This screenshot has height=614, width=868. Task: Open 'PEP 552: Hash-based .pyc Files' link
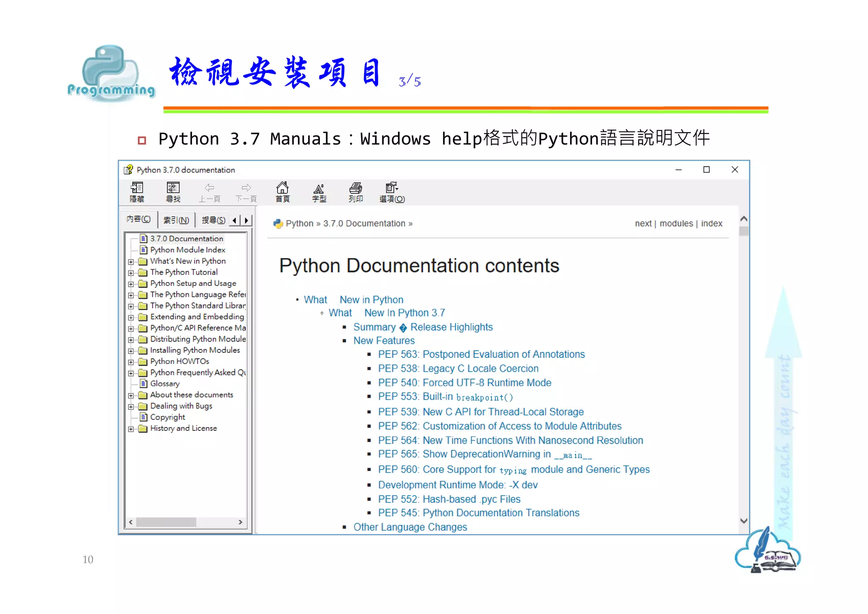[x=449, y=499]
